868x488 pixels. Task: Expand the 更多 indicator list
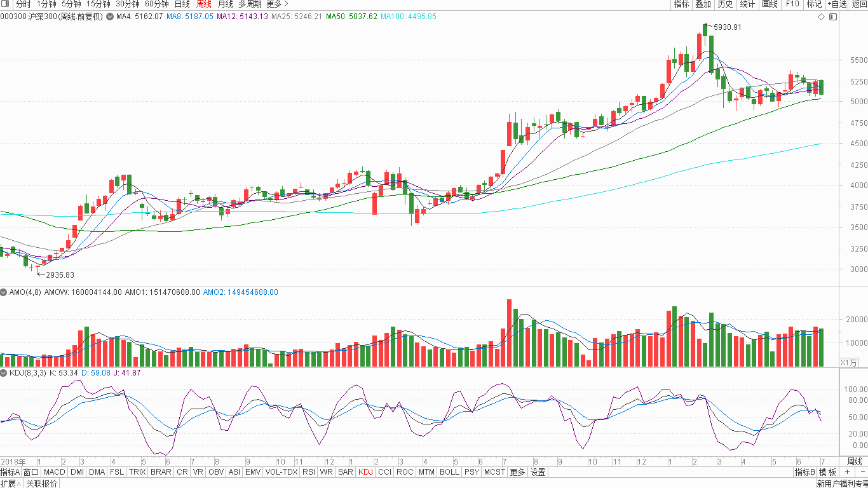tap(518, 472)
